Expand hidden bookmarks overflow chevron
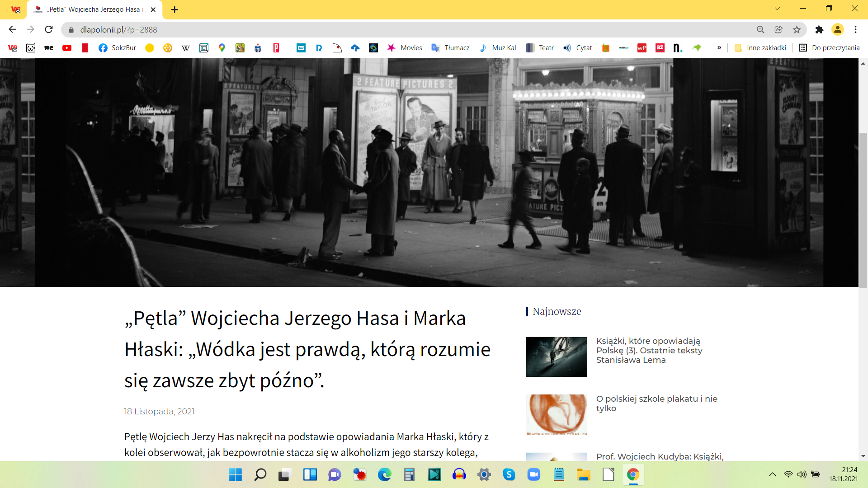This screenshot has width=868, height=488. [x=719, y=48]
